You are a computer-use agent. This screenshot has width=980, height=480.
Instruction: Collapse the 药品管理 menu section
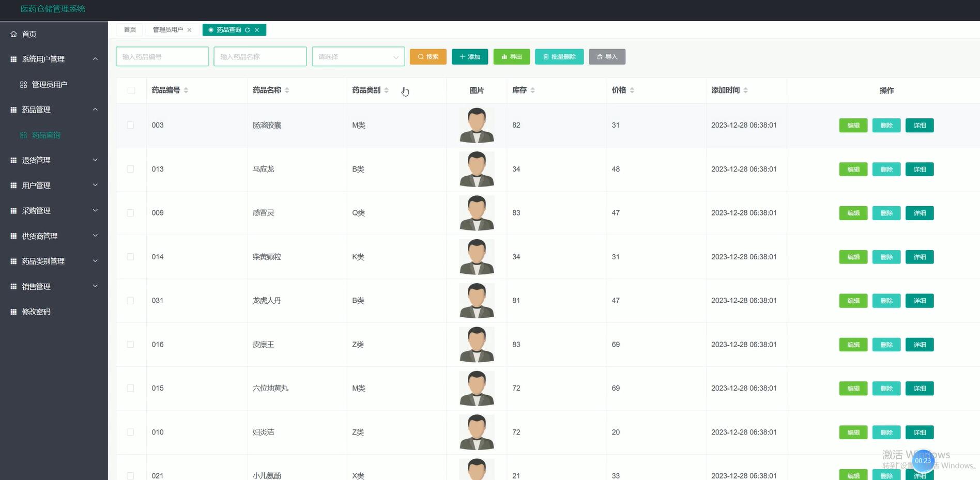click(x=95, y=109)
